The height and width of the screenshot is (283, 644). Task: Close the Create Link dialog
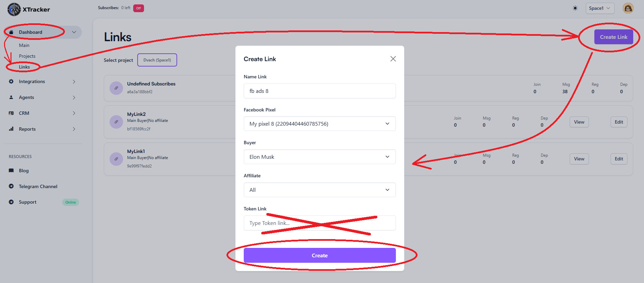tap(393, 59)
